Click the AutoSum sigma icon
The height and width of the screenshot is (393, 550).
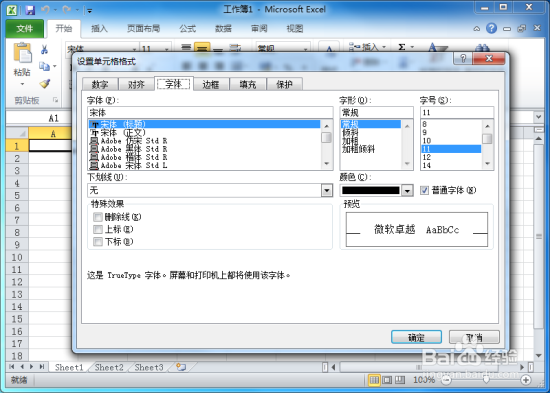pos(402,47)
